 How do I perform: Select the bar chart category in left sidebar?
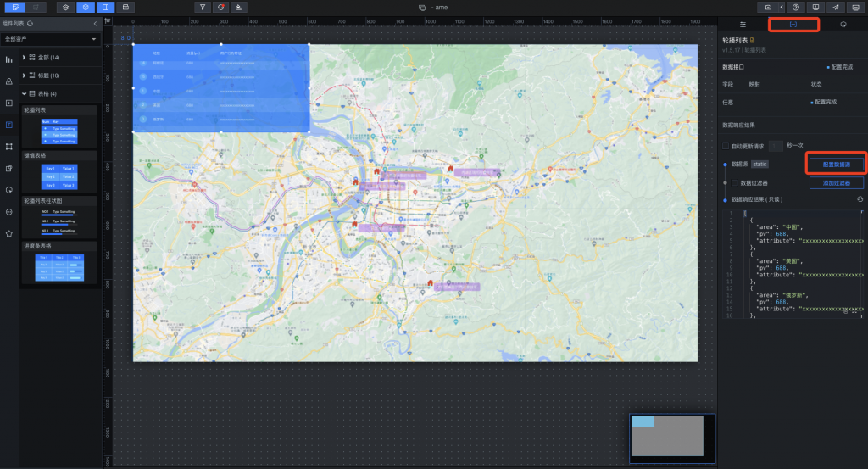coord(8,59)
